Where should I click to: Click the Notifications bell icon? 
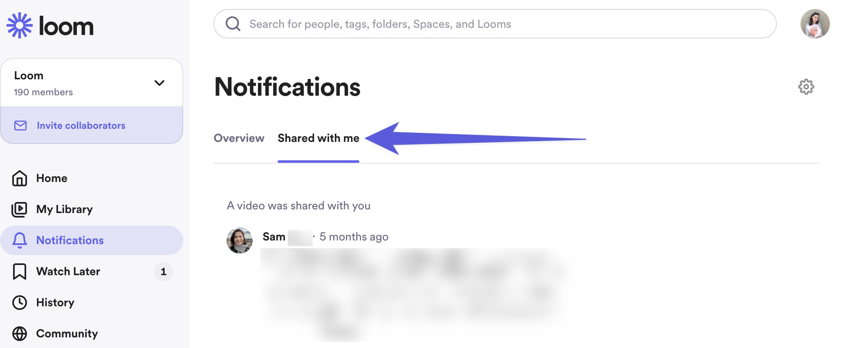tap(20, 240)
